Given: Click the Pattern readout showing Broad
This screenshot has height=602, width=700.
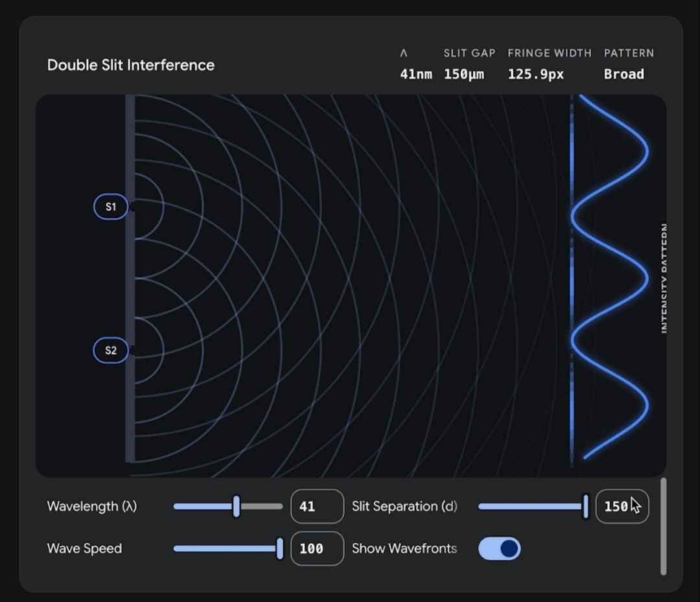Looking at the screenshot, I should tap(624, 74).
